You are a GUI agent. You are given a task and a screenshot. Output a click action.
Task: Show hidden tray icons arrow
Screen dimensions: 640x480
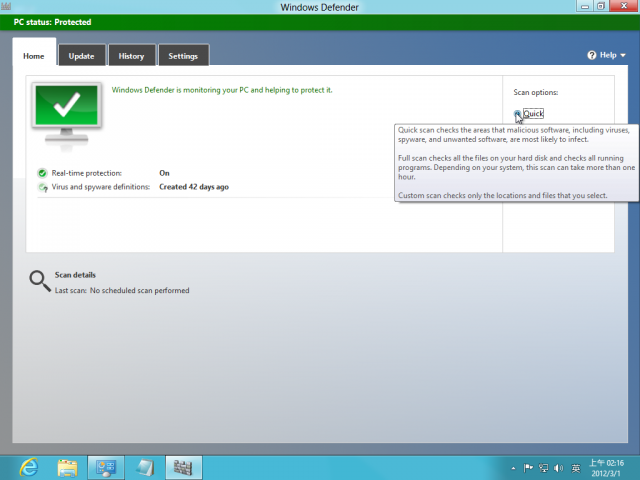pyautogui.click(x=513, y=468)
